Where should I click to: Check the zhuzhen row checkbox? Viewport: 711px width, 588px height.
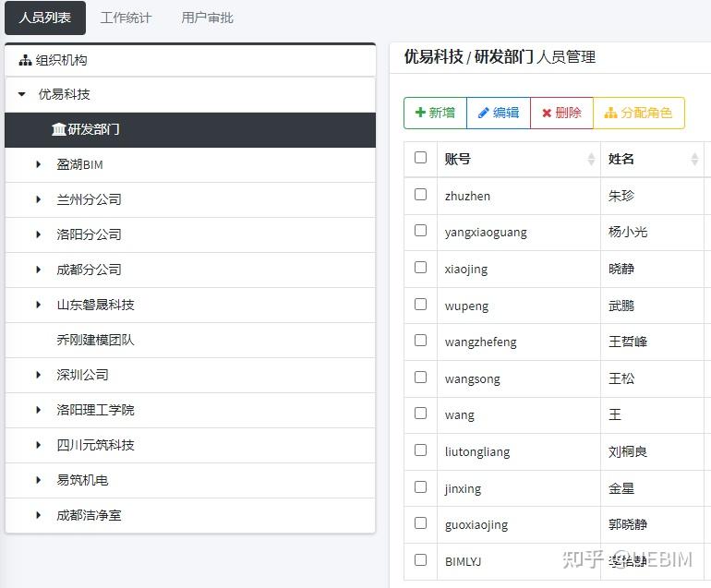click(421, 195)
